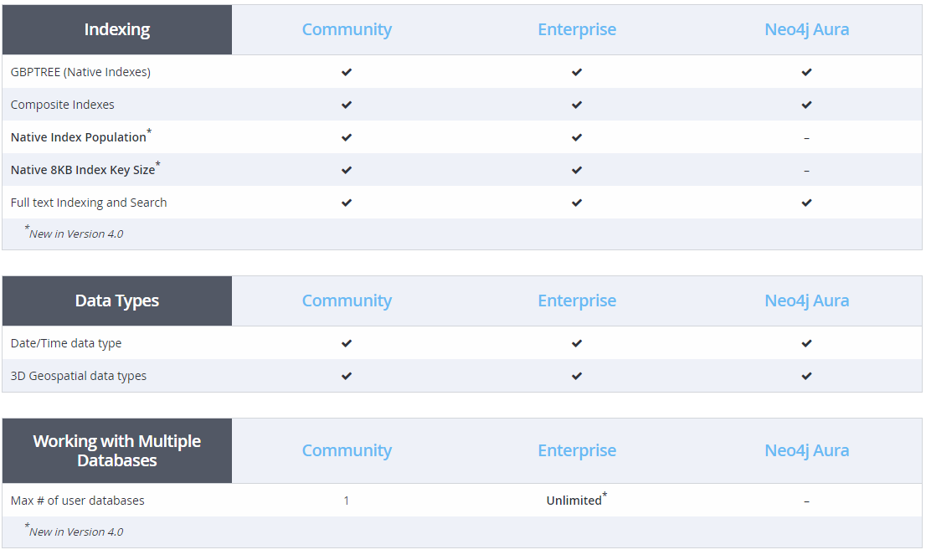Select Composite Indexes row label
926x560 pixels.
tap(63, 105)
